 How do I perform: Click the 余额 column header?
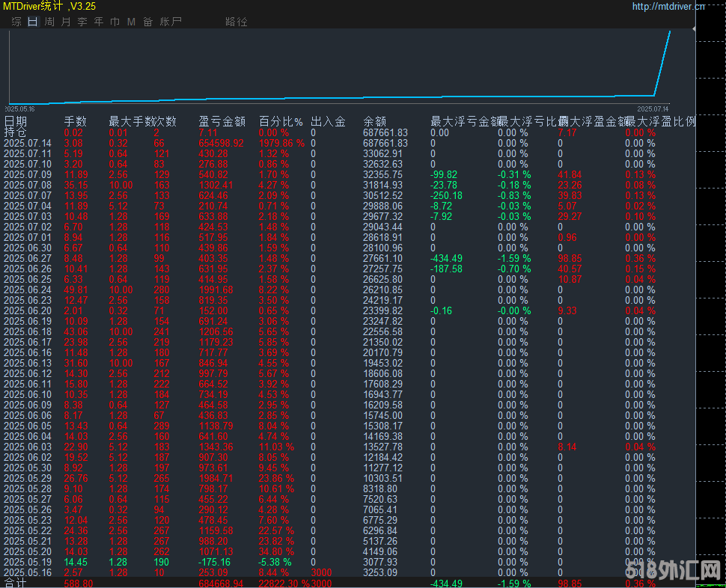[374, 121]
